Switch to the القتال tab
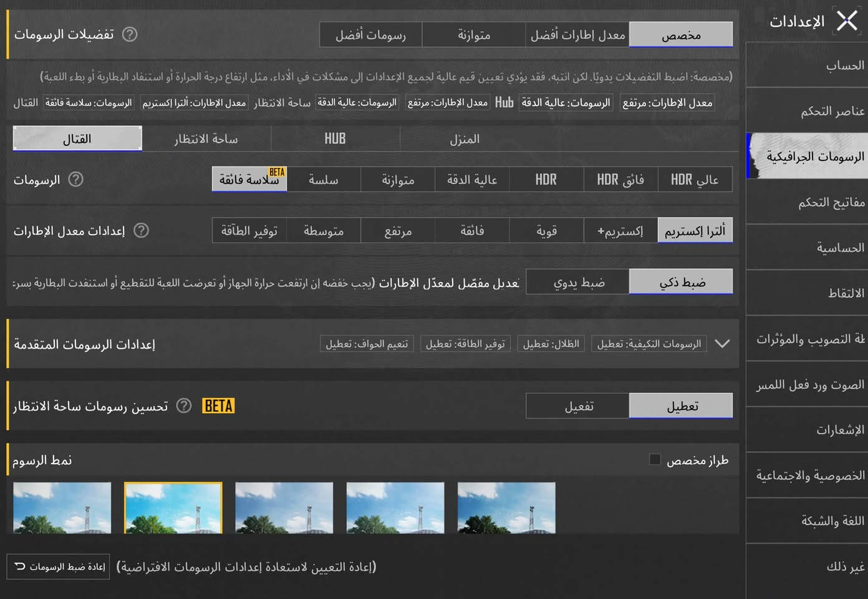The width and height of the screenshot is (868, 599). (77, 139)
